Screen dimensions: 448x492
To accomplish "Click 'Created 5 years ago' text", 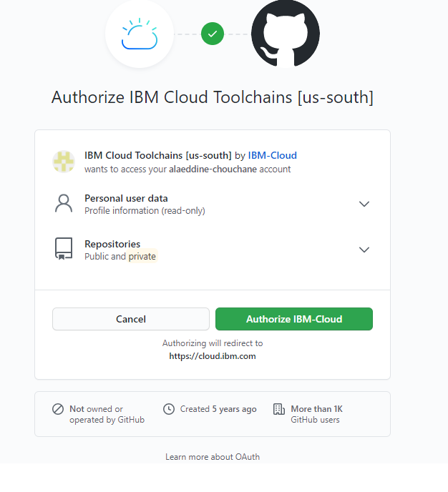I will (218, 409).
